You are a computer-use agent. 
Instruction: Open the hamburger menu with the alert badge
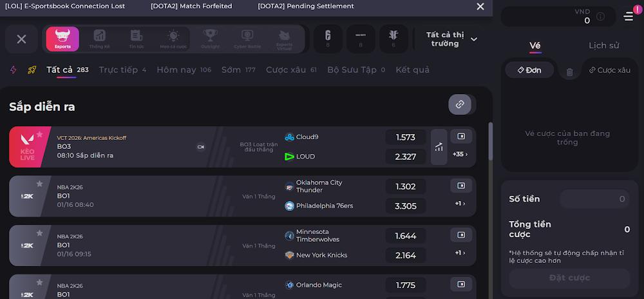coord(629,16)
